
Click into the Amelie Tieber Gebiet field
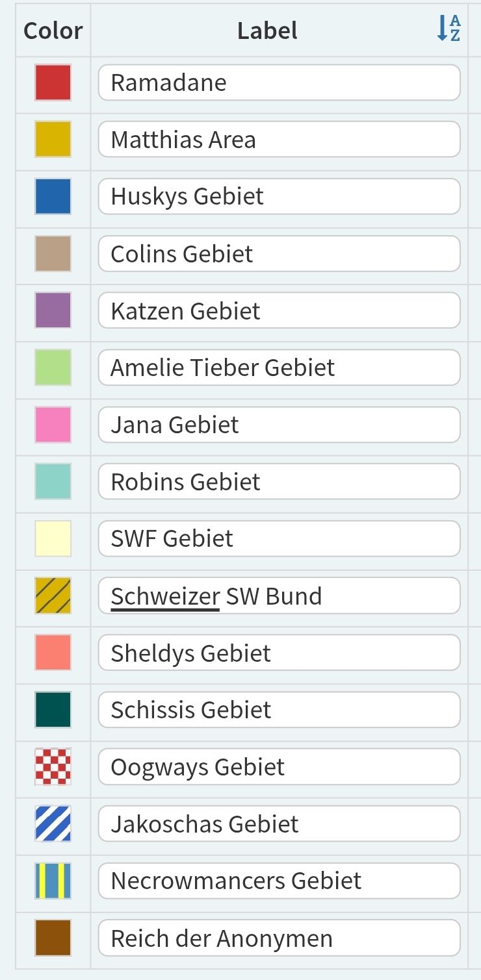click(x=279, y=368)
